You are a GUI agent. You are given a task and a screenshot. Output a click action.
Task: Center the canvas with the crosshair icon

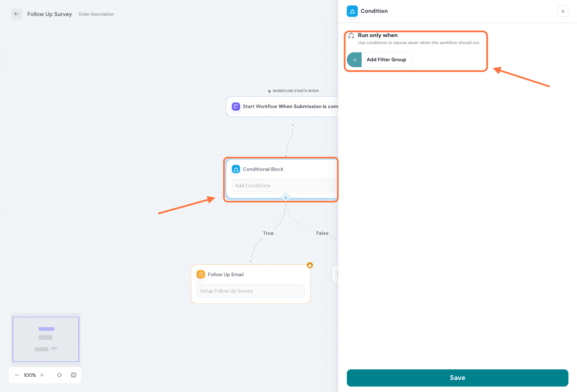pyautogui.click(x=59, y=375)
